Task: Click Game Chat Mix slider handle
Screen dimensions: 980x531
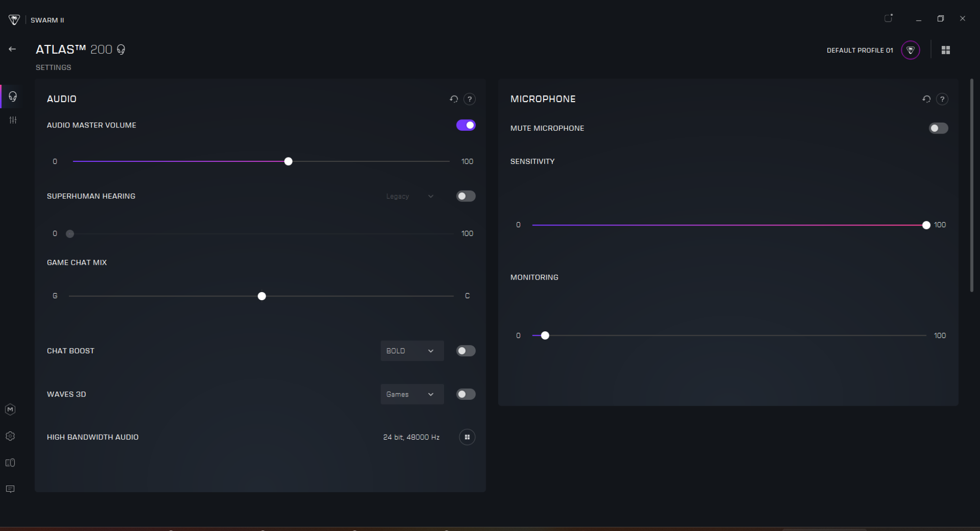Action: 262,296
